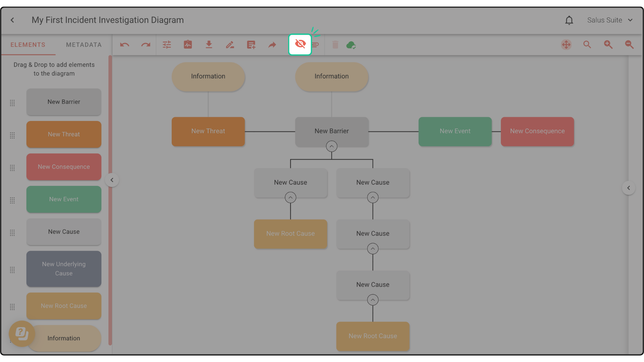The width and height of the screenshot is (644, 362).
Task: Click the share arrow icon
Action: [272, 45]
